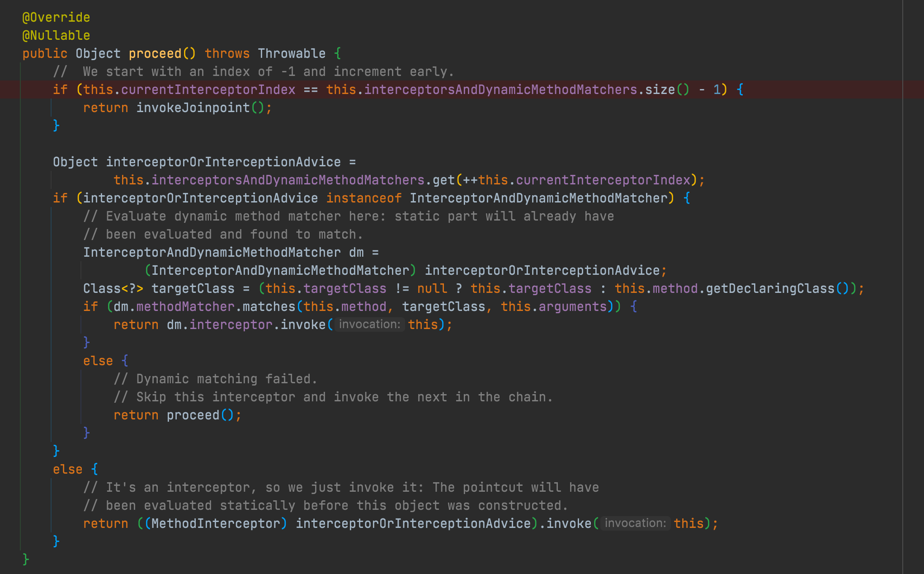Click the Throwable type in throws clause

pyautogui.click(x=292, y=54)
